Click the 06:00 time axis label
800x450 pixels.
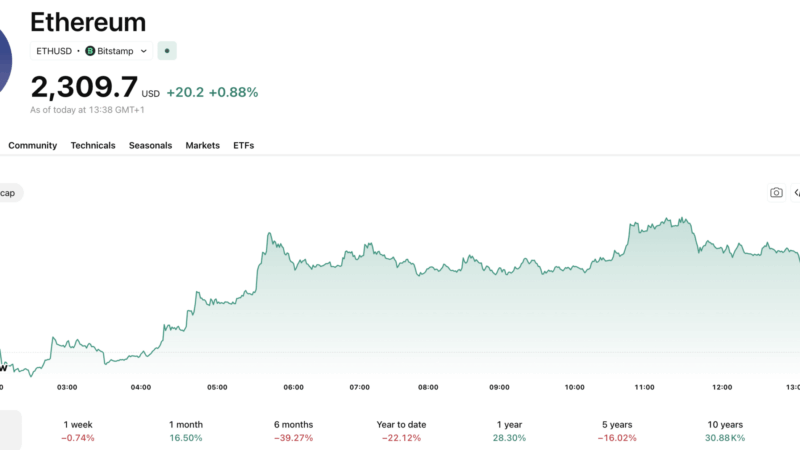(x=293, y=387)
